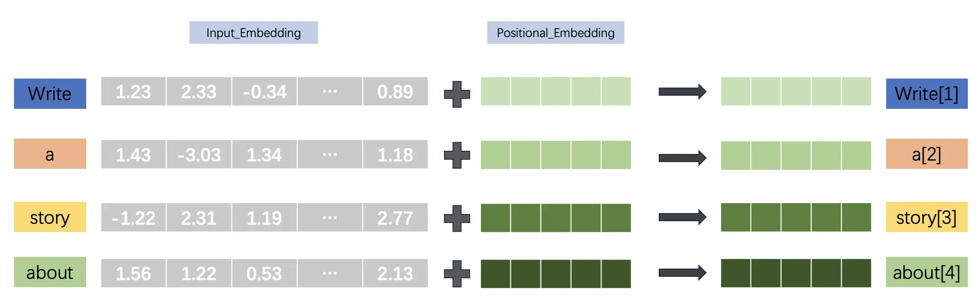Screen dimensions: 980x307
Task: Click the orange 'a' token box
Action: coord(50,153)
